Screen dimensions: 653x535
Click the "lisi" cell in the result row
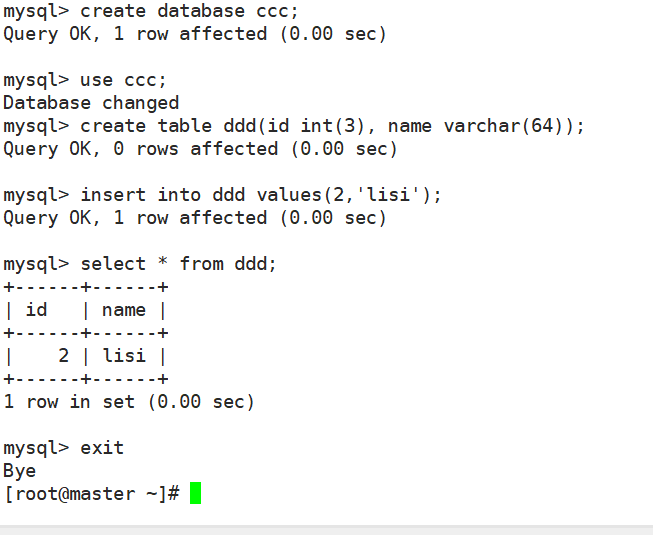coord(124,356)
